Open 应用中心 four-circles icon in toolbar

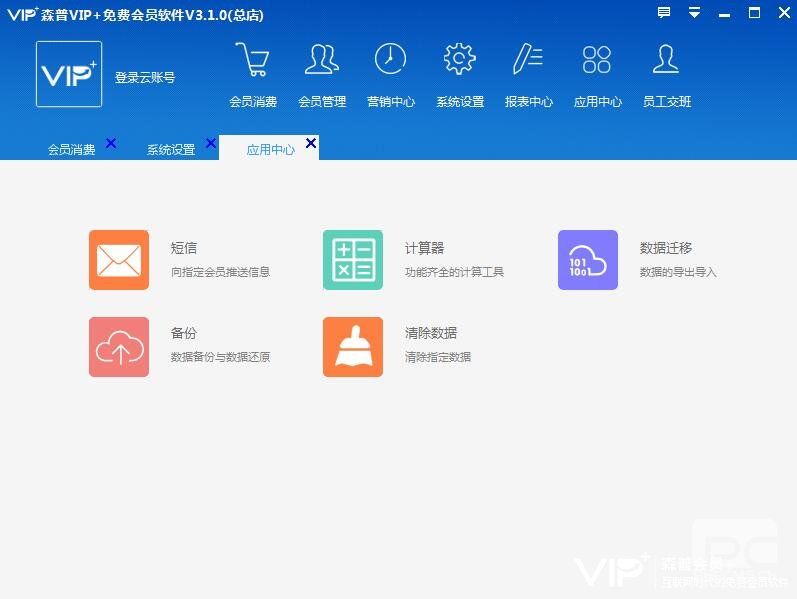[x=597, y=60]
